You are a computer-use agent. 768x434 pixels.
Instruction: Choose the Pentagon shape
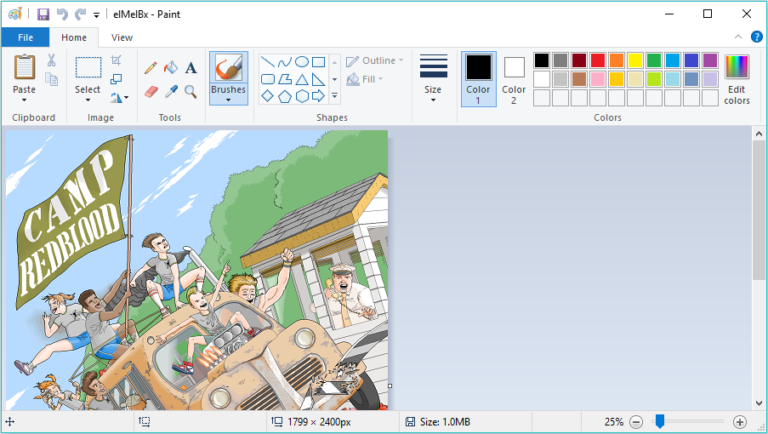[285, 96]
